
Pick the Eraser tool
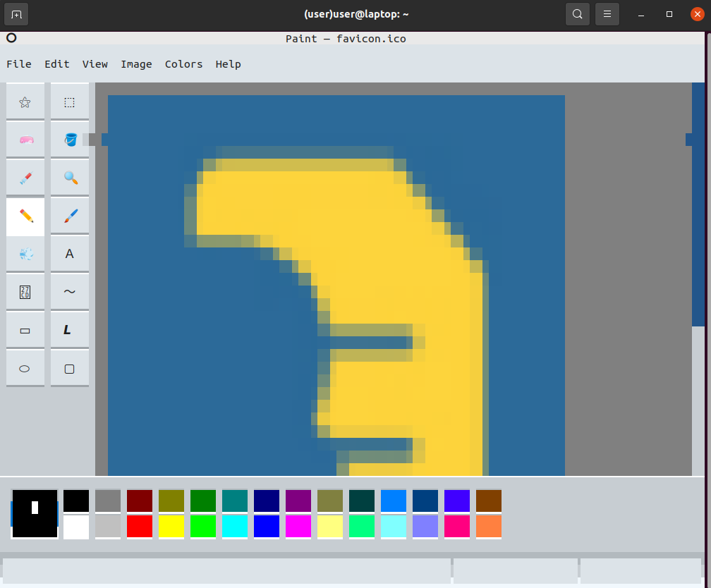(25, 140)
